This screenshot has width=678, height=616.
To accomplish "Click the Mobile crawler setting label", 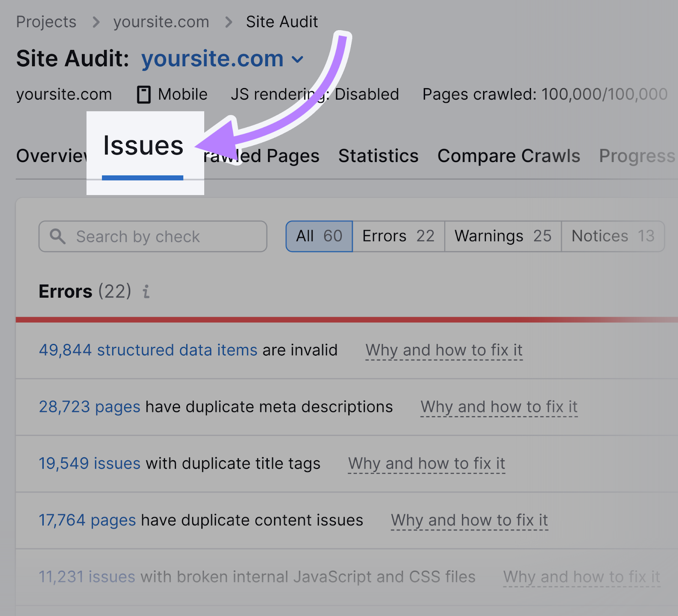I will tap(183, 94).
